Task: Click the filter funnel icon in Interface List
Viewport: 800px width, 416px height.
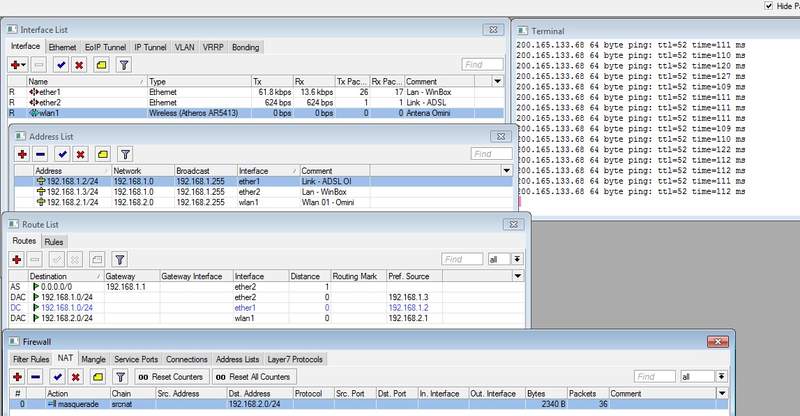Action: tap(124, 65)
